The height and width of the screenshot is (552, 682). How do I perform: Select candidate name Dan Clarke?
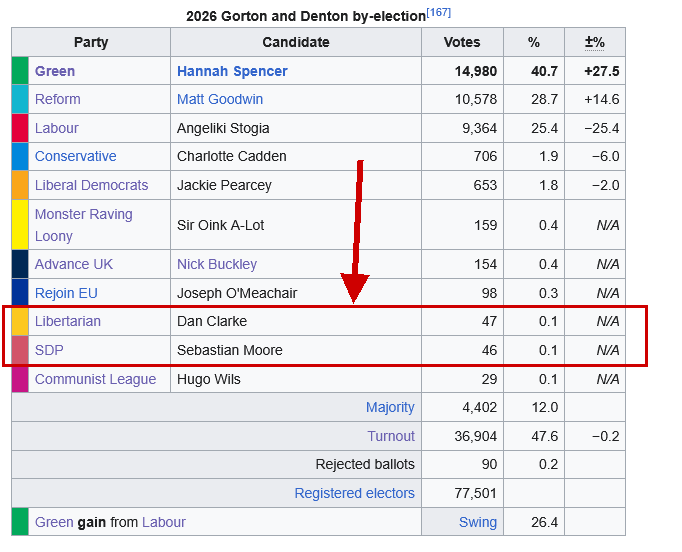pos(212,321)
